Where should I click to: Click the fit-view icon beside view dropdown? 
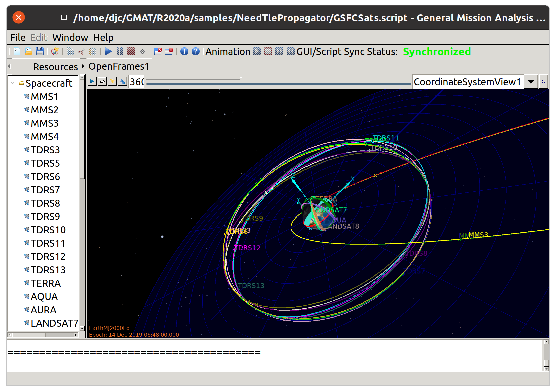(x=544, y=82)
